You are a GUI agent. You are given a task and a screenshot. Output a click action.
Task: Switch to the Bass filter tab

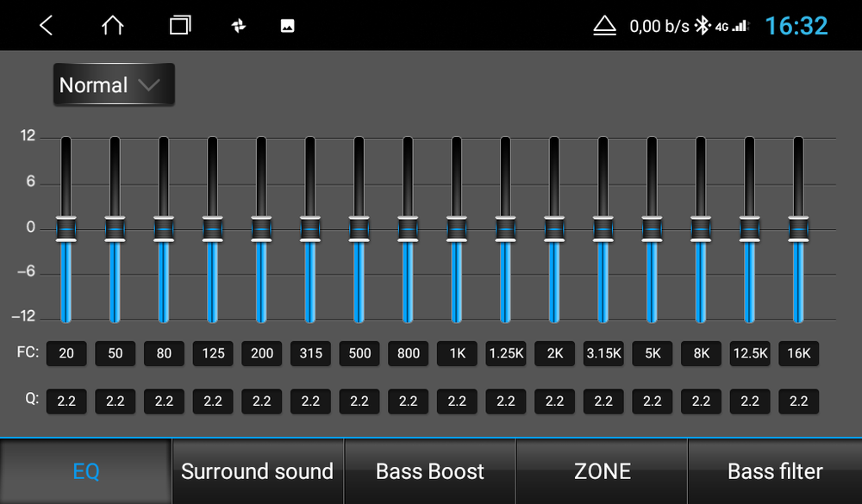[774, 471]
